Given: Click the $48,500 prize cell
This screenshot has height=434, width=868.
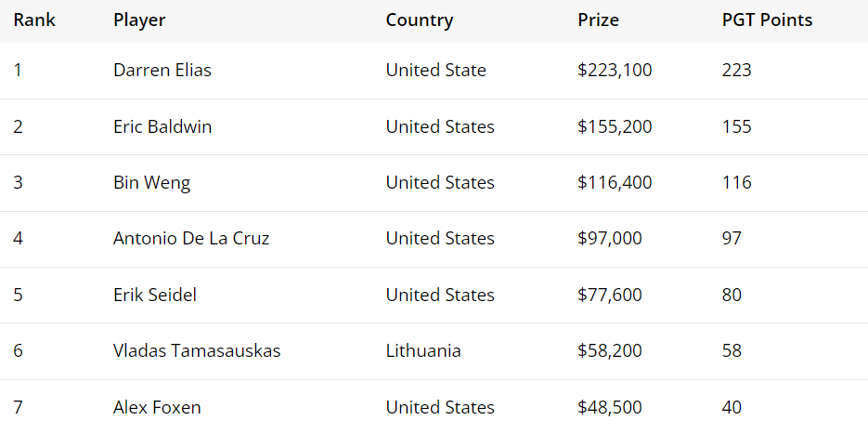Looking at the screenshot, I should point(610,408).
